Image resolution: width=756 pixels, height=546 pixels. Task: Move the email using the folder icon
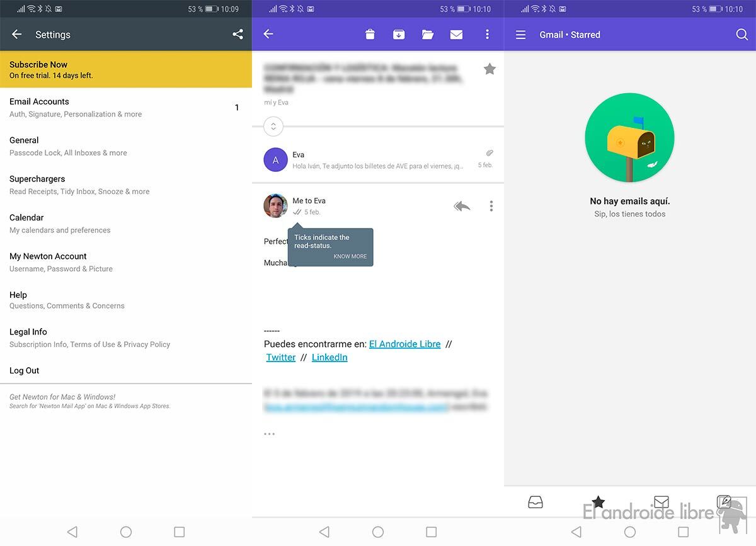tap(428, 34)
